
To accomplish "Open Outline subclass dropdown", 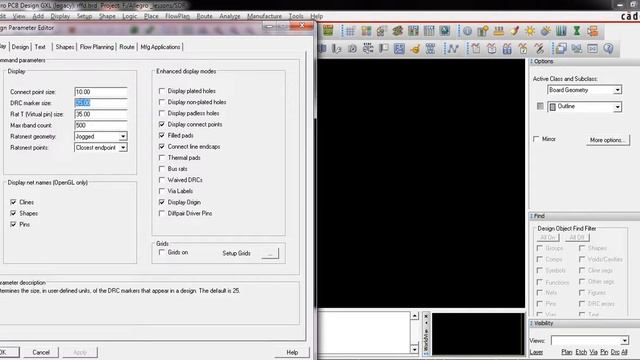I will click(617, 107).
